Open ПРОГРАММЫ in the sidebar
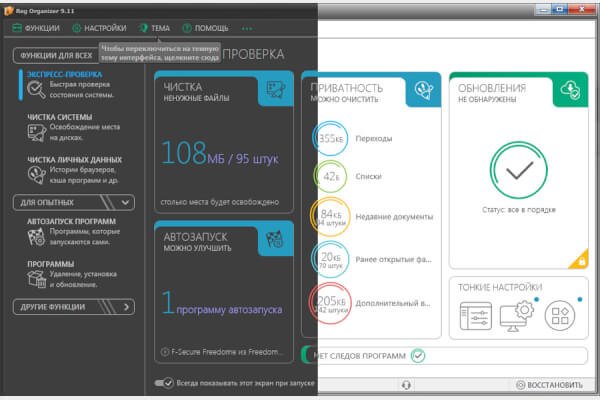This screenshot has width=600, height=400. pos(51,264)
